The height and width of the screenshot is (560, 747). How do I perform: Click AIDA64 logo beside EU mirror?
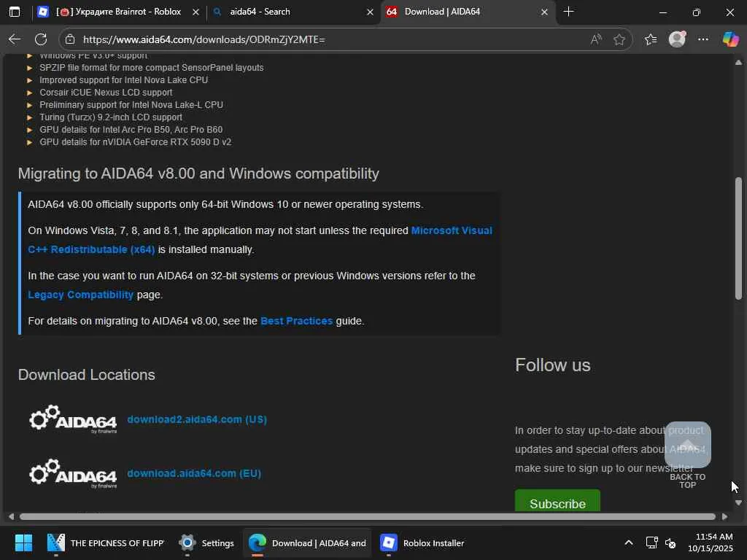73,473
